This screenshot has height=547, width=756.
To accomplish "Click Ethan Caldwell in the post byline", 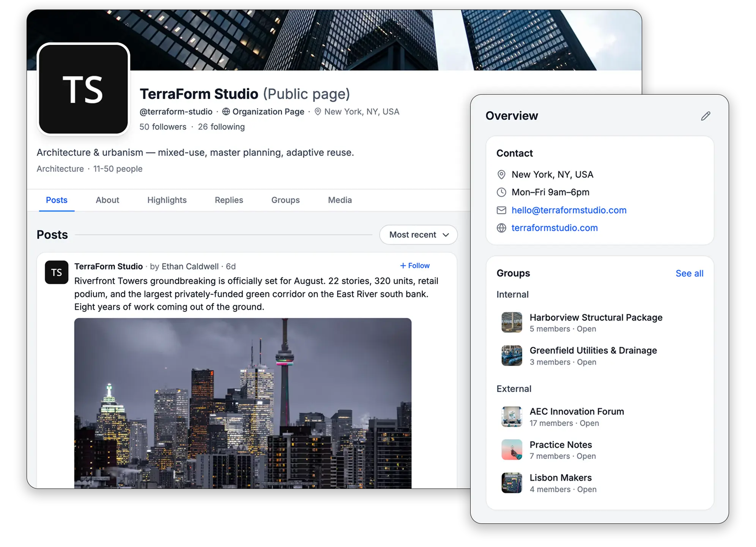I will click(x=190, y=267).
